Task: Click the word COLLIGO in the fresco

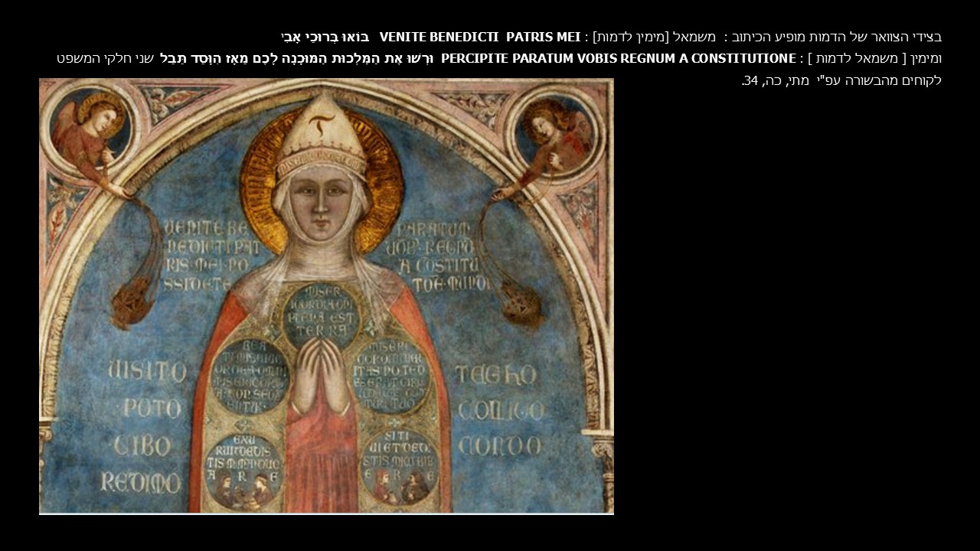Action: [x=500, y=411]
